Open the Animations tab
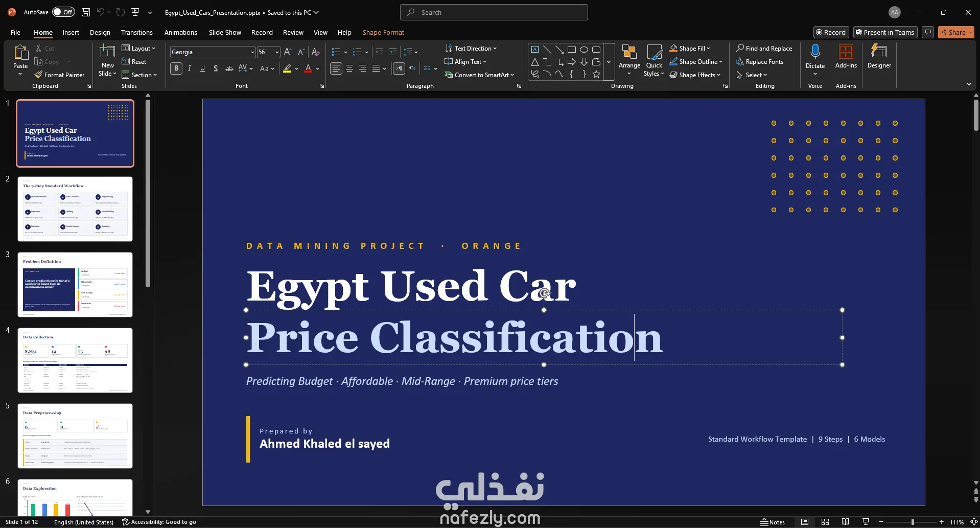Image resolution: width=980 pixels, height=528 pixels. coord(180,32)
